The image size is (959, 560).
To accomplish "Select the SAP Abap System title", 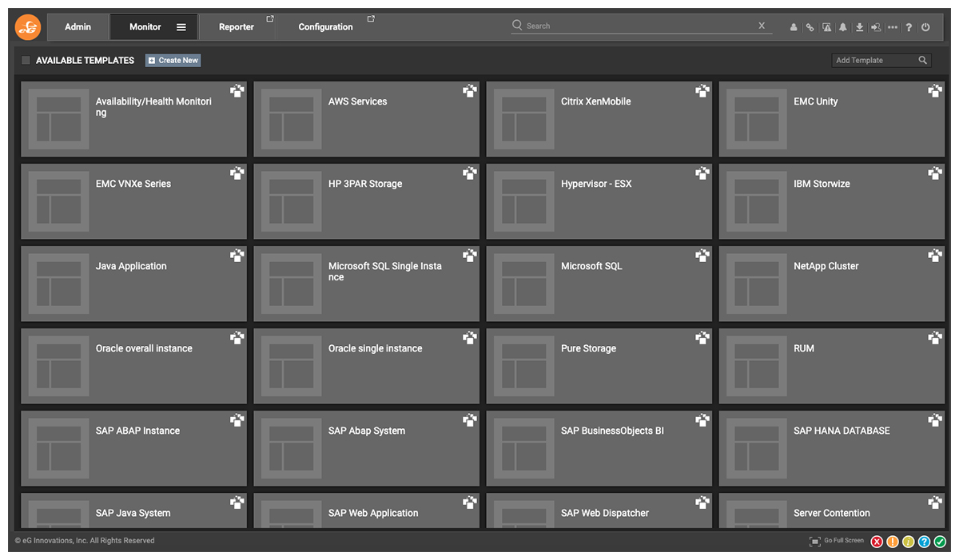I will click(367, 431).
